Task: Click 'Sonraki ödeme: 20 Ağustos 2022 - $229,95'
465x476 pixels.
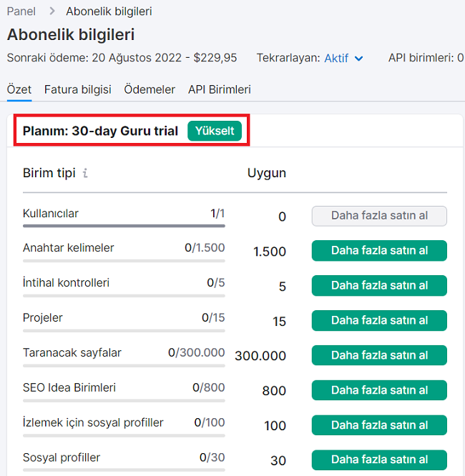Action: 122,58
